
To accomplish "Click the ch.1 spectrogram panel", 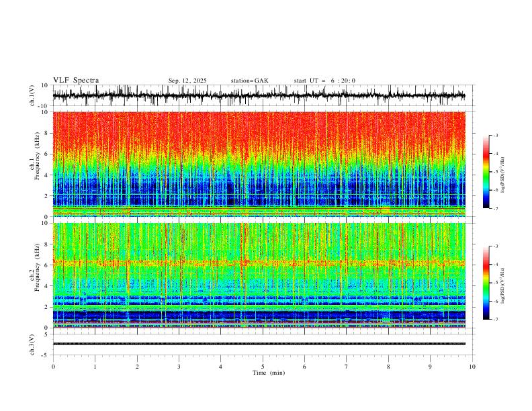I will [259, 164].
